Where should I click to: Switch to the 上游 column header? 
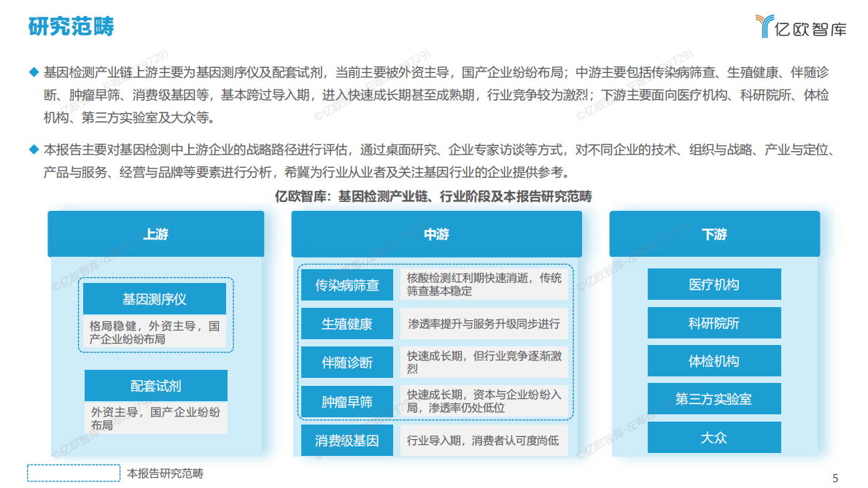pyautogui.click(x=155, y=234)
